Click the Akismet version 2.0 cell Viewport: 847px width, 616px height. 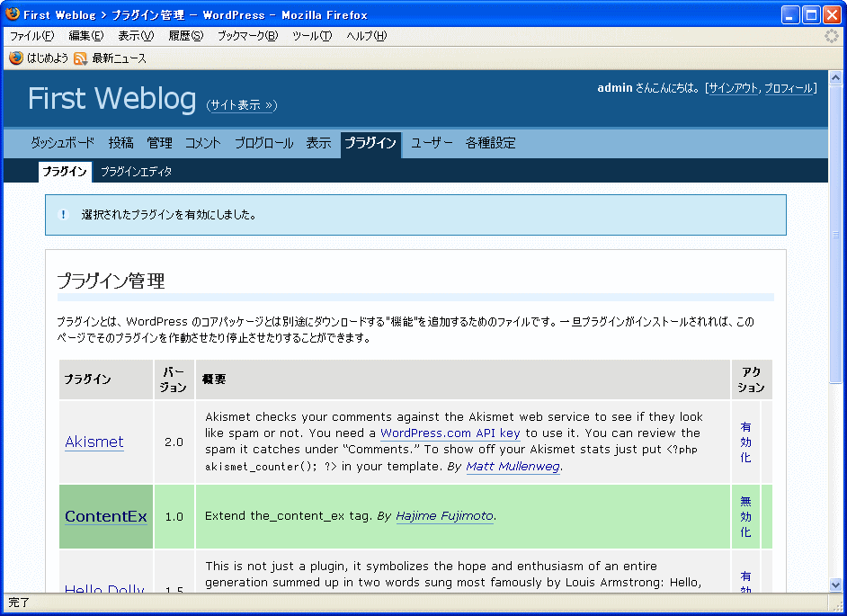pyautogui.click(x=174, y=442)
